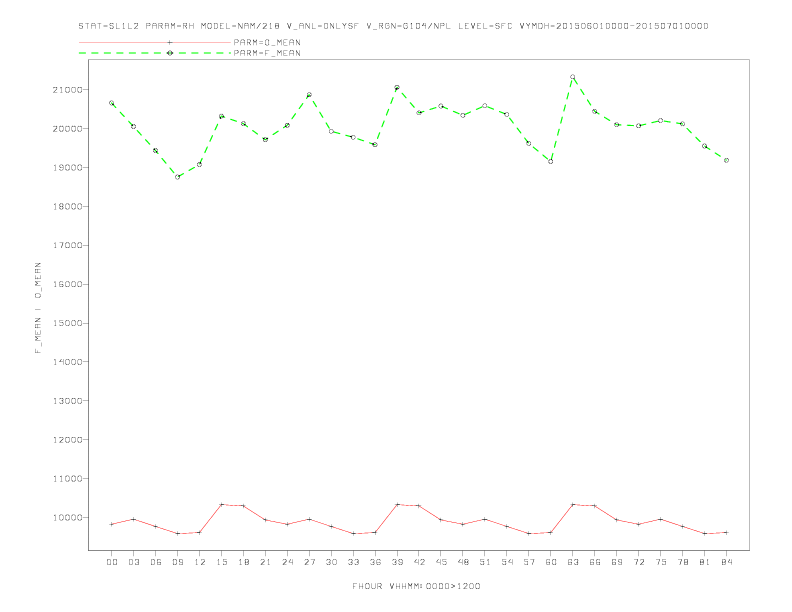
Task: Select the F_MEAN minimum data point at hour 09
Action: coord(177,177)
